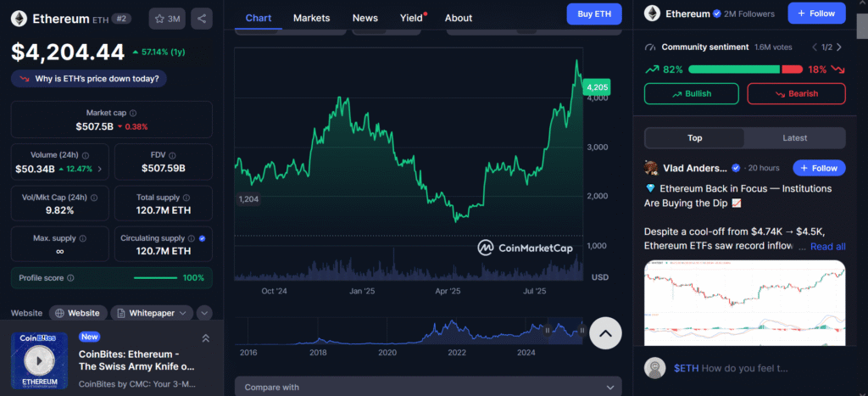The width and height of the screenshot is (868, 396).
Task: Click the Max. supply info icon
Action: pos(82,238)
